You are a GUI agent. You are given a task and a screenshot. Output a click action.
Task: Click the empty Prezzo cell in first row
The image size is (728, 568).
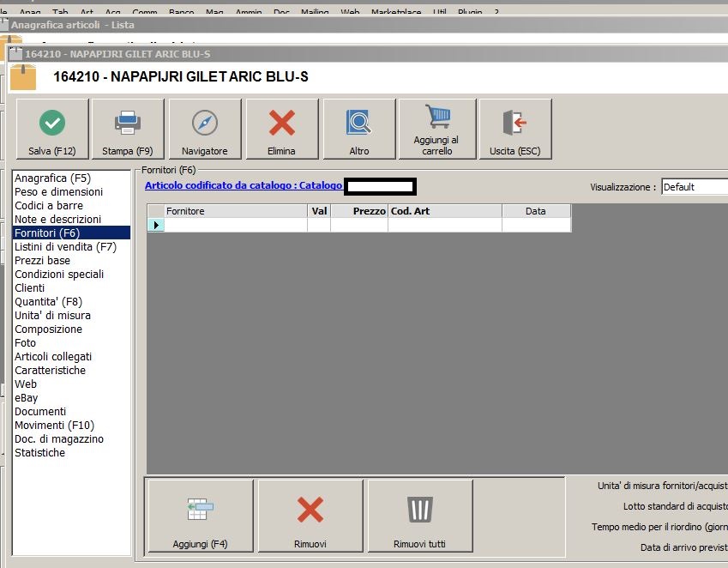point(359,225)
